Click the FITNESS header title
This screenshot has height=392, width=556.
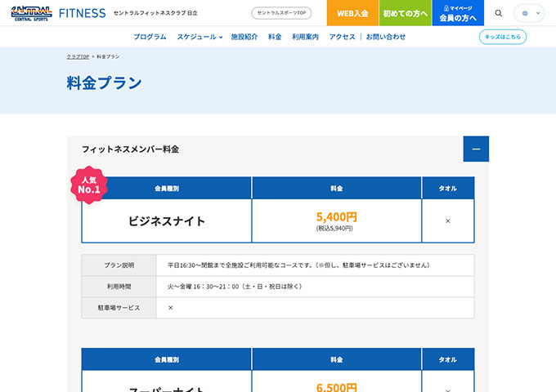tap(83, 13)
